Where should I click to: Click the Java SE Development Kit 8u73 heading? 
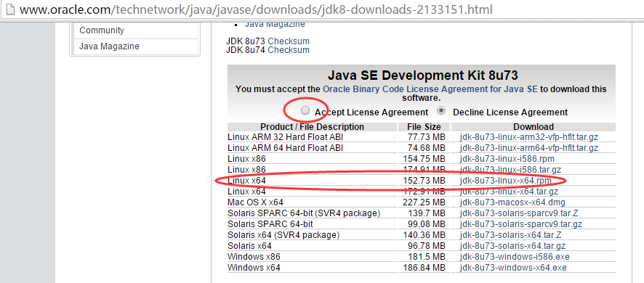(422, 75)
